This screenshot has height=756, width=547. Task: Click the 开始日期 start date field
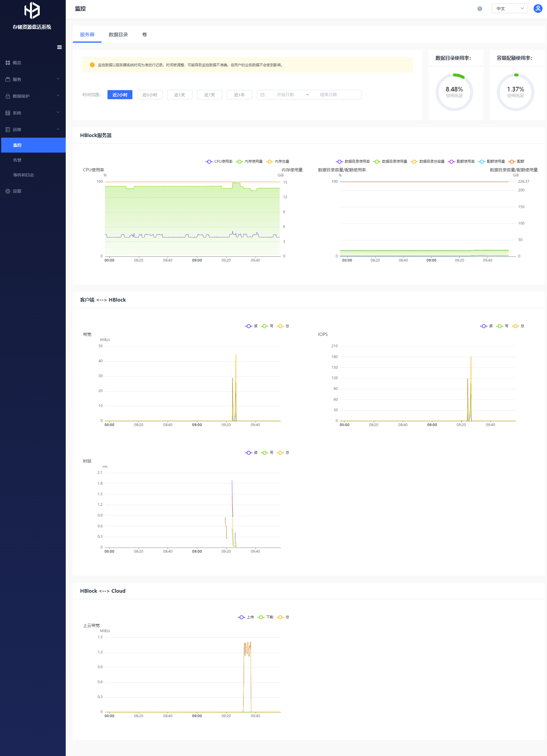285,95
